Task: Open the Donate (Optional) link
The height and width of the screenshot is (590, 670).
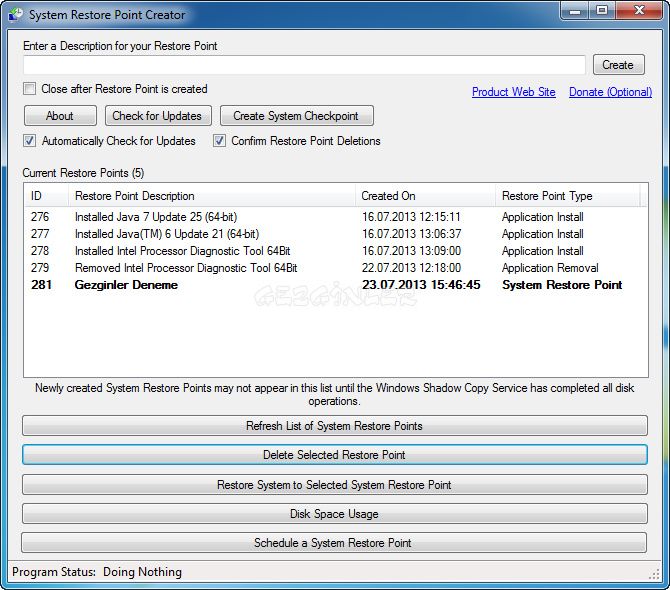Action: click(610, 92)
